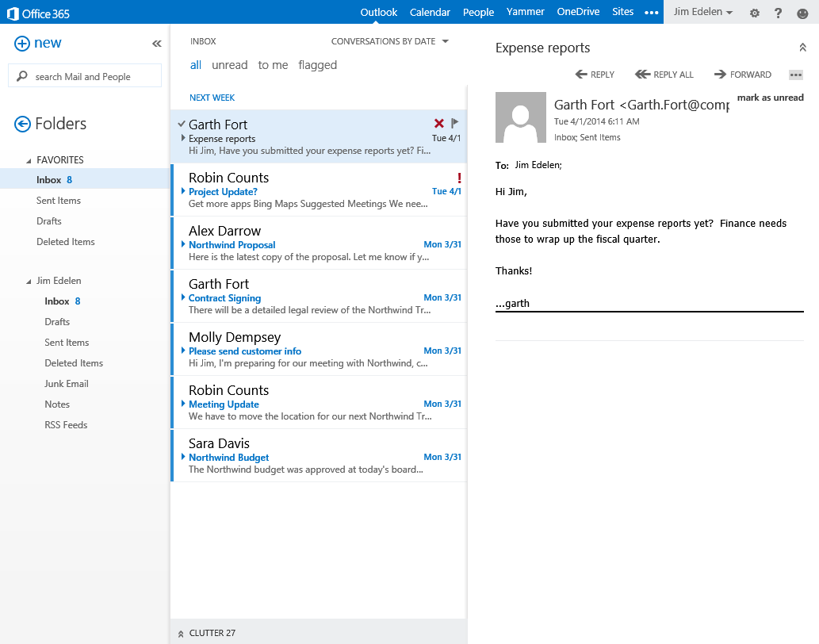Open settings gear in top bar

coord(754,13)
